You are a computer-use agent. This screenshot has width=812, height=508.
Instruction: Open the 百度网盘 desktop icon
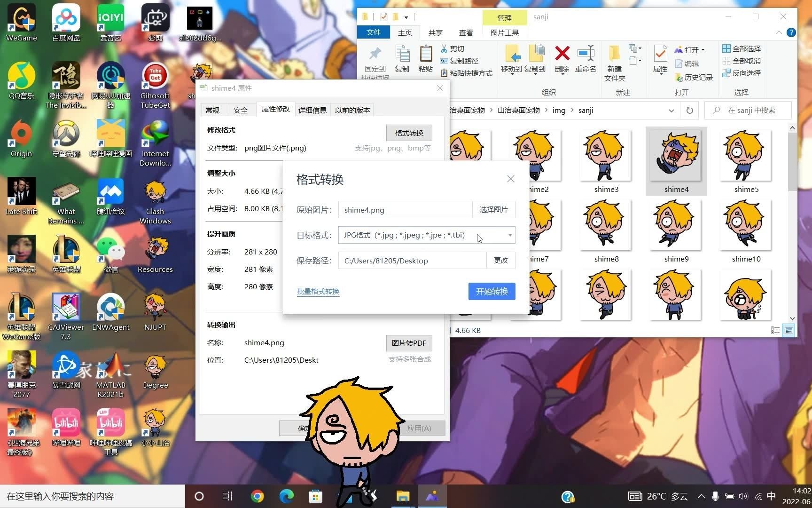pyautogui.click(x=66, y=22)
